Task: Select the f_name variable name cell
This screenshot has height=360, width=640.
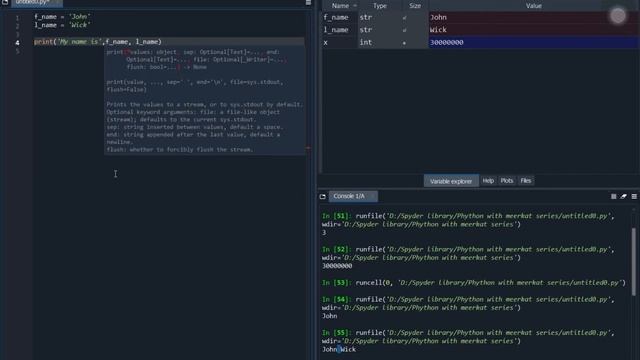Action: 340,18
